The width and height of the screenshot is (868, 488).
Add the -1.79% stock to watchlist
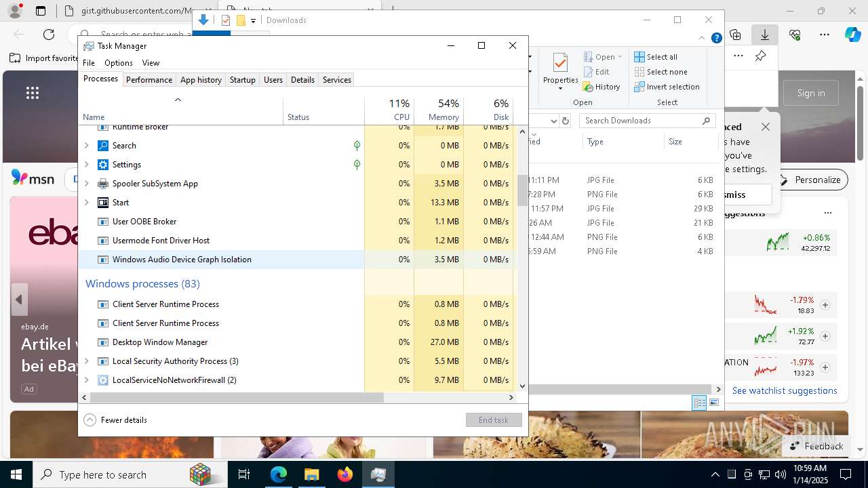pyautogui.click(x=825, y=305)
